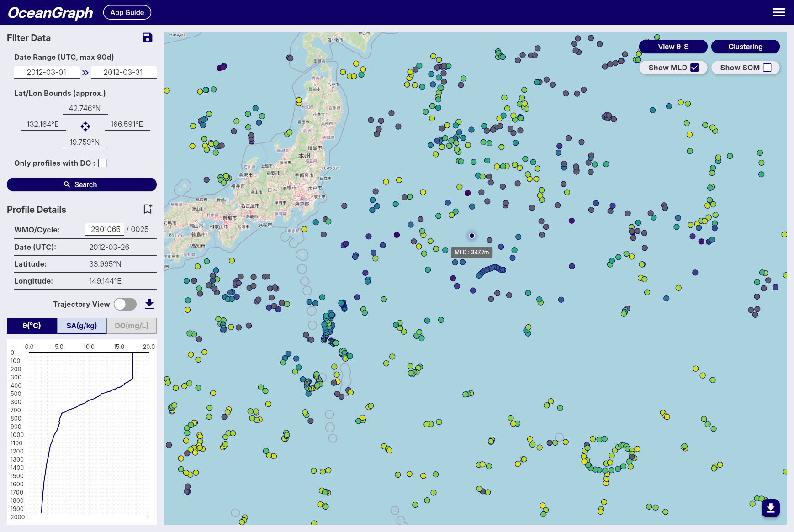The height and width of the screenshot is (532, 794).
Task: Click the start date field 2012-03-01
Action: 47,72
